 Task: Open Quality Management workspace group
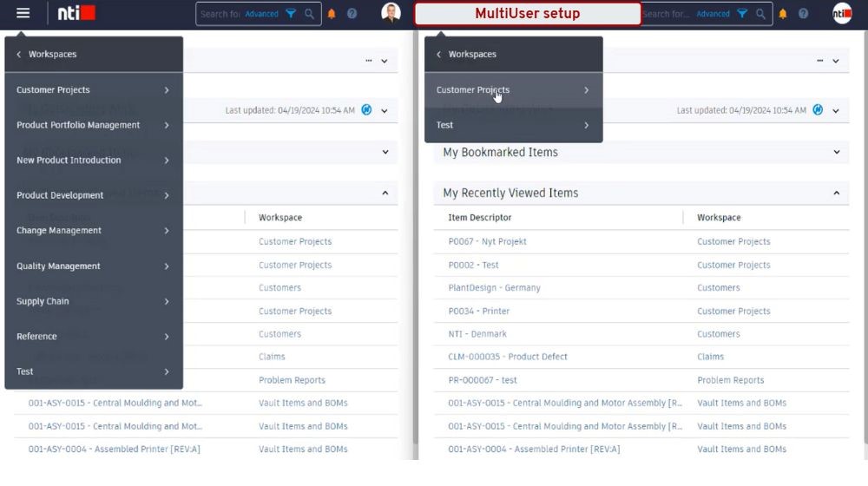click(94, 266)
